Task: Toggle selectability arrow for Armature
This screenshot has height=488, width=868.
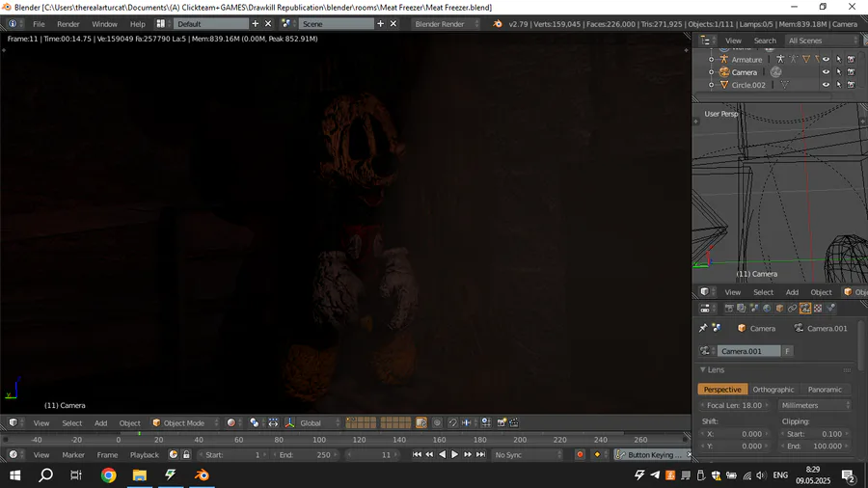Action: click(x=839, y=59)
